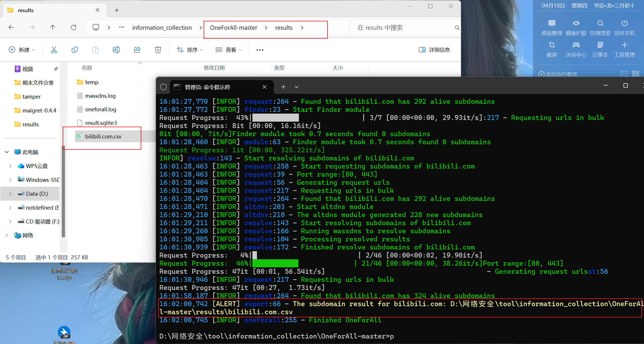Click the Share icon in toolbar

coord(137,50)
